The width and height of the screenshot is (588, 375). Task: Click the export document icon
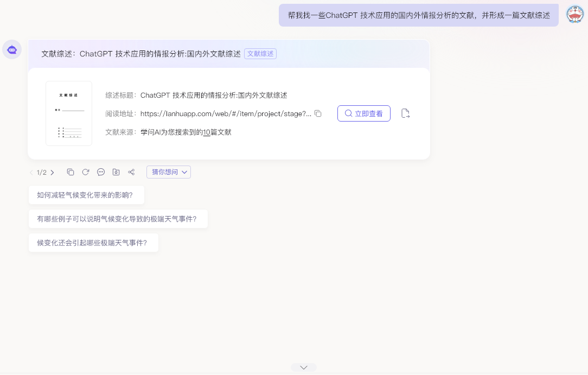405,113
